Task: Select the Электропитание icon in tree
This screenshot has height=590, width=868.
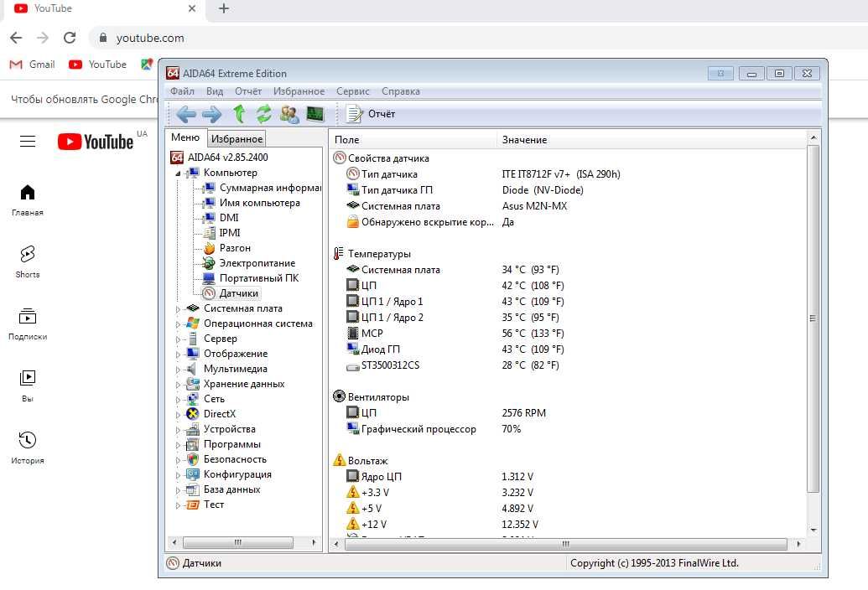Action: (209, 263)
